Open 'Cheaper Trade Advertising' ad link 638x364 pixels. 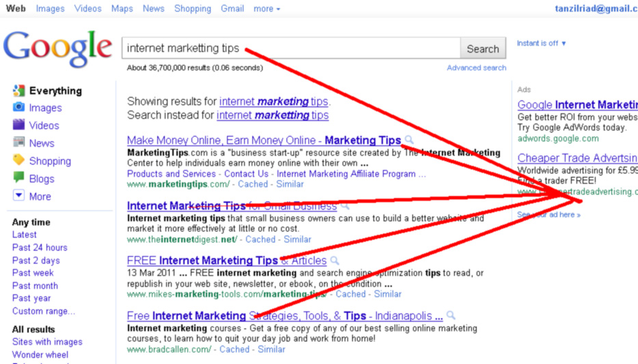(578, 158)
